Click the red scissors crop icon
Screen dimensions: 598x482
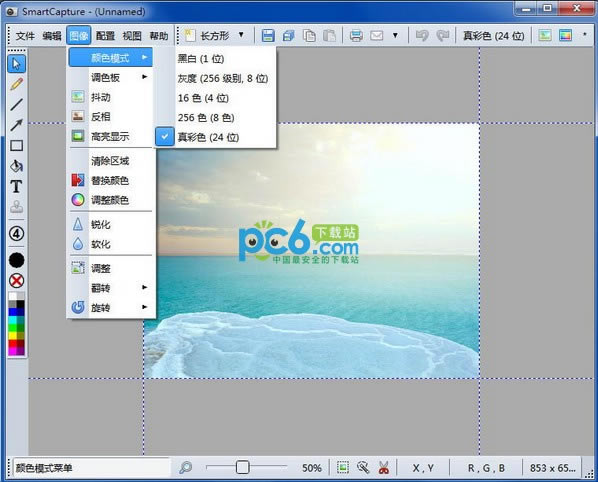tap(384, 468)
